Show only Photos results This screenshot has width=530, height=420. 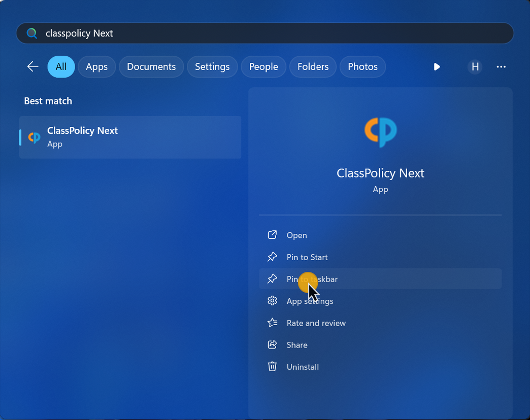(362, 66)
